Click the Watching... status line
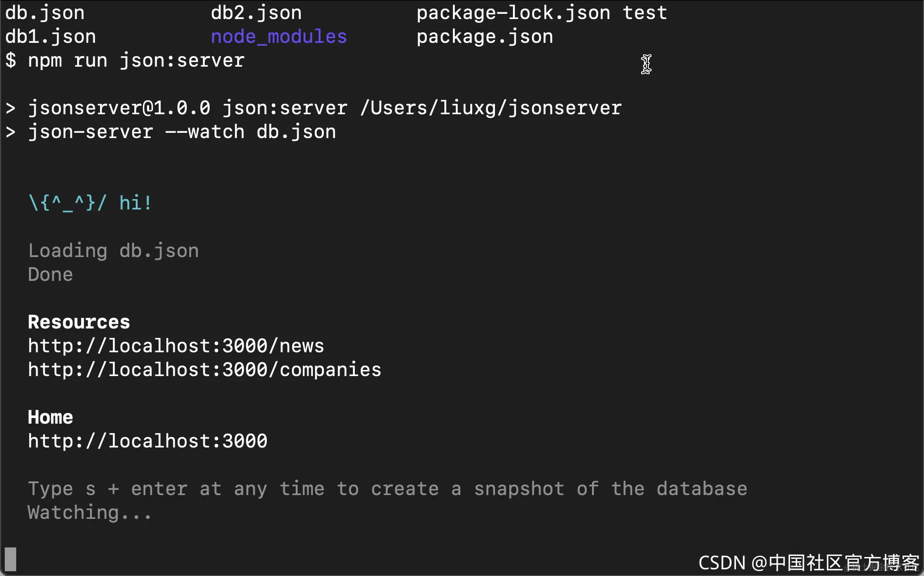The image size is (924, 576). [90, 513]
